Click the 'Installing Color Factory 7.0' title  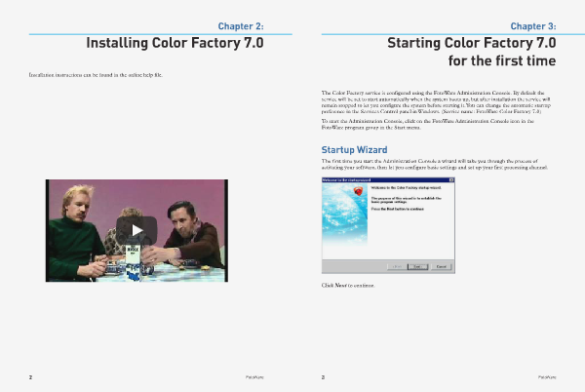175,43
